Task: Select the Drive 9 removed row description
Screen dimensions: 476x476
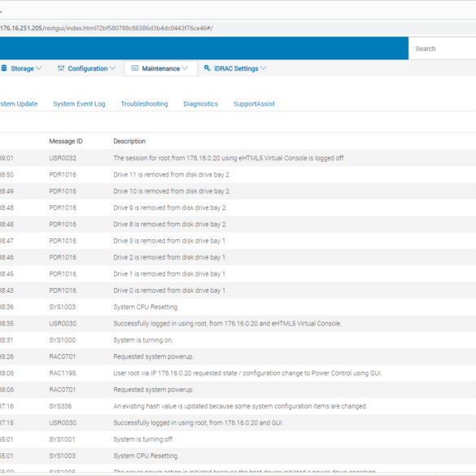Action: click(x=170, y=208)
